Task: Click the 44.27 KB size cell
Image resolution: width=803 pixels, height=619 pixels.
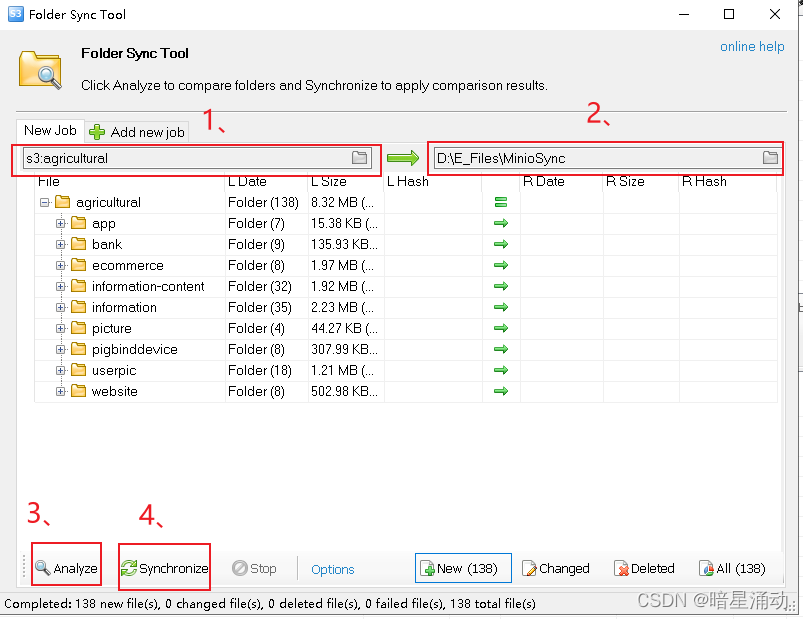Action: (x=344, y=328)
